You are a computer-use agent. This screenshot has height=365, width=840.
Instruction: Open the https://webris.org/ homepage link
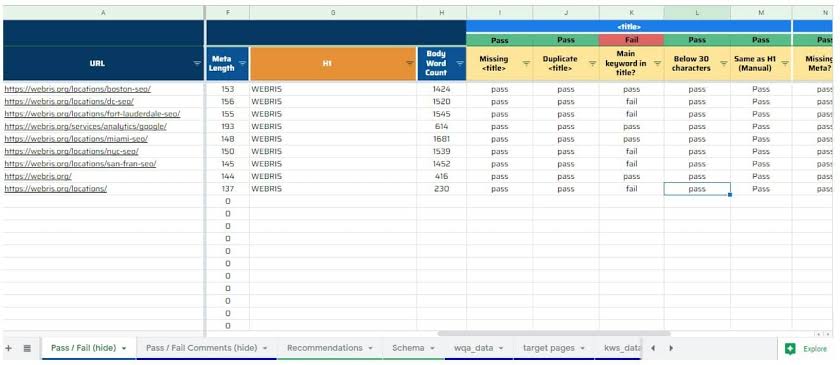(x=38, y=176)
